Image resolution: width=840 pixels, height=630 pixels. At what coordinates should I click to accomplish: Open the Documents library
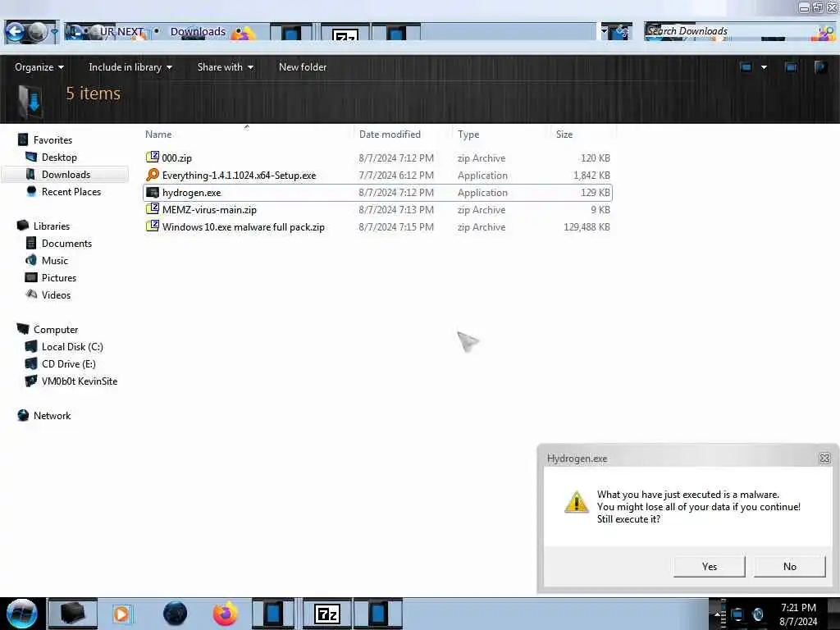point(66,243)
